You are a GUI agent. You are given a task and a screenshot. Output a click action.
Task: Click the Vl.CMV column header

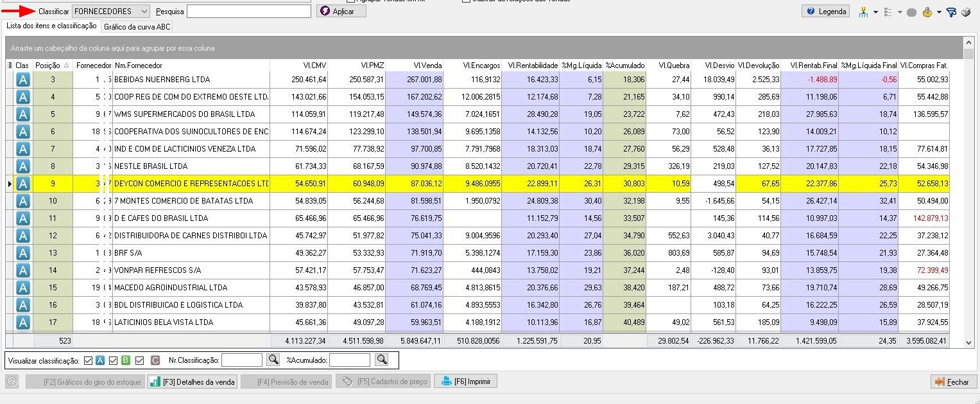point(299,66)
